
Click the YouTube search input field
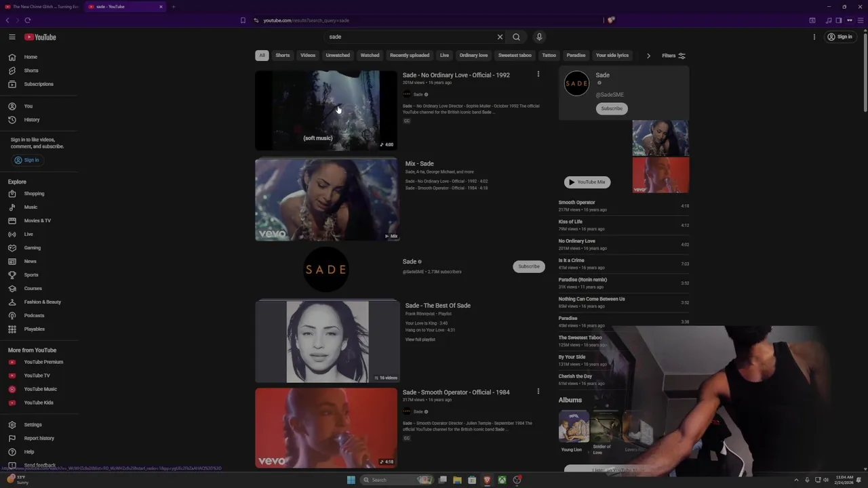click(x=410, y=37)
